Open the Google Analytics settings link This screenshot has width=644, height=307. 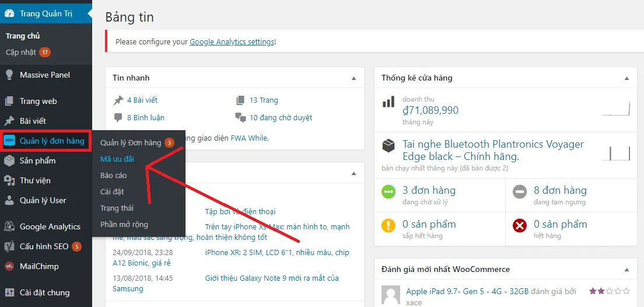point(232,42)
